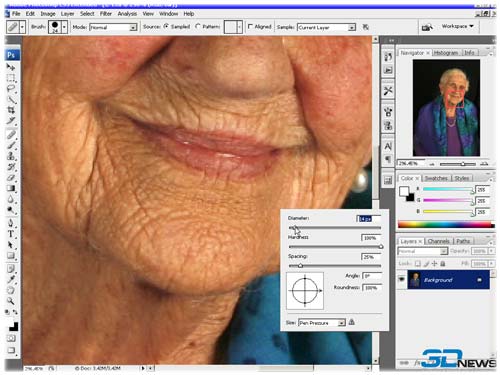This screenshot has height=375, width=500.
Task: Choose Sampled source radio button
Action: pyautogui.click(x=166, y=26)
